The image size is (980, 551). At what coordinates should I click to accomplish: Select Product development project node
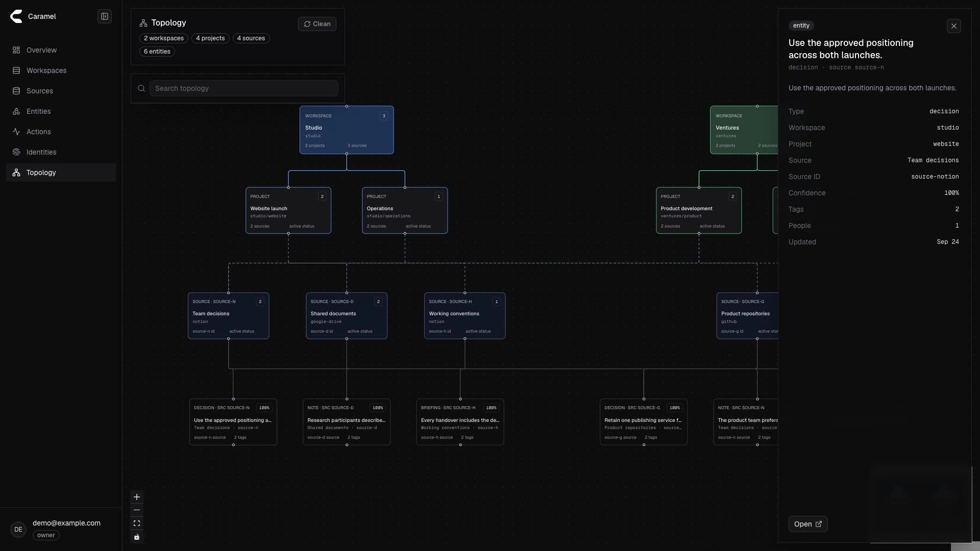pos(699,211)
